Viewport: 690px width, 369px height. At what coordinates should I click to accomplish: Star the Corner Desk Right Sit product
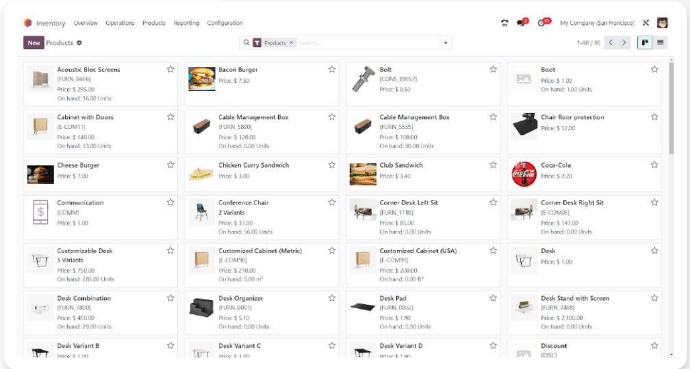[x=654, y=202]
